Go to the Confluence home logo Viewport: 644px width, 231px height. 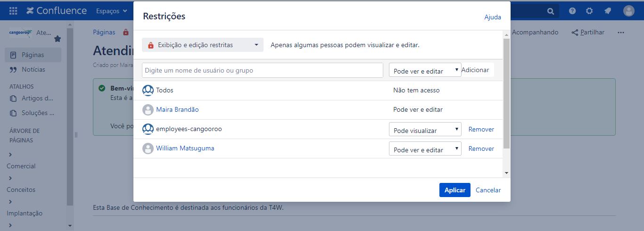coord(57,10)
